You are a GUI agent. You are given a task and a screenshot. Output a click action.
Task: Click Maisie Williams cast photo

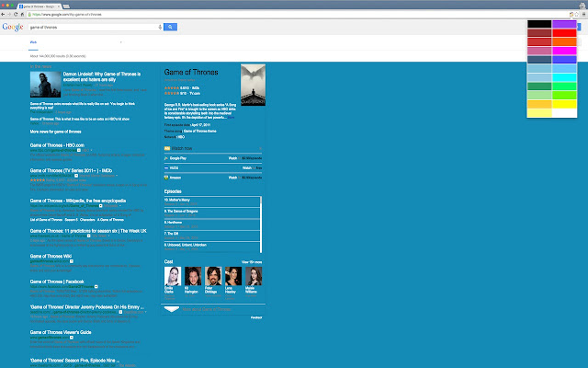[x=254, y=276]
